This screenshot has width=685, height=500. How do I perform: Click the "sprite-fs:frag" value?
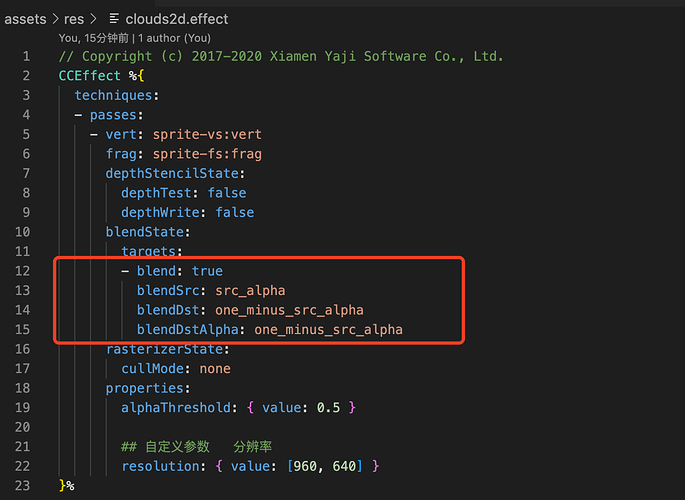207,154
